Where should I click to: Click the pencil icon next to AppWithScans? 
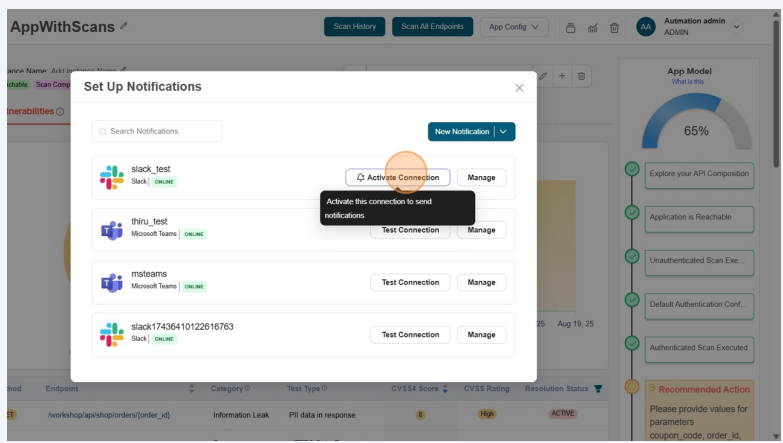pos(123,27)
